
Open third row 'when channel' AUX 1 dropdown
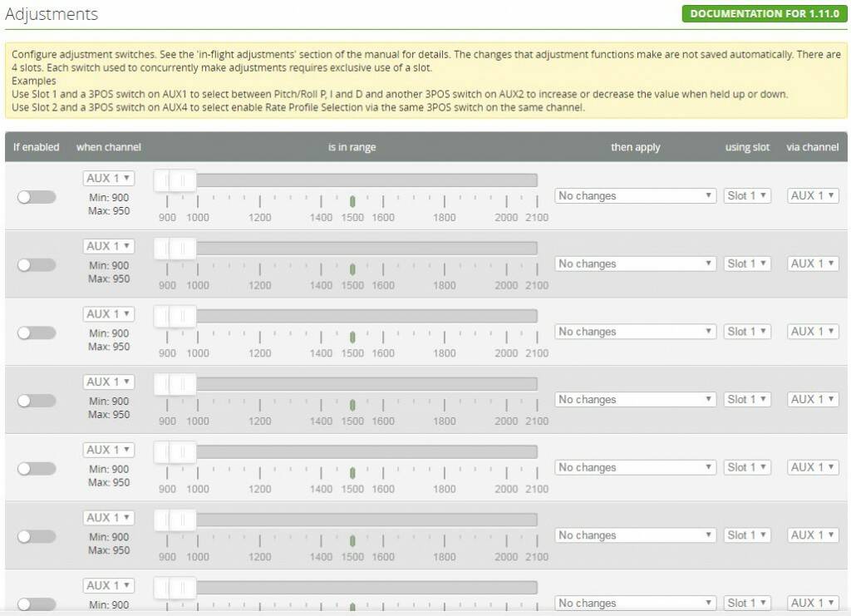109,313
